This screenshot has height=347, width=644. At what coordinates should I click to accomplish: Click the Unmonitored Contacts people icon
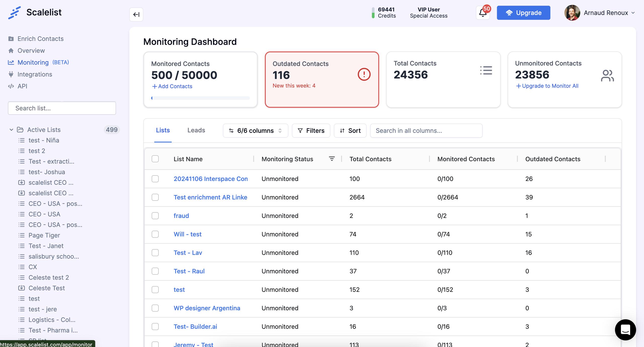pyautogui.click(x=607, y=76)
